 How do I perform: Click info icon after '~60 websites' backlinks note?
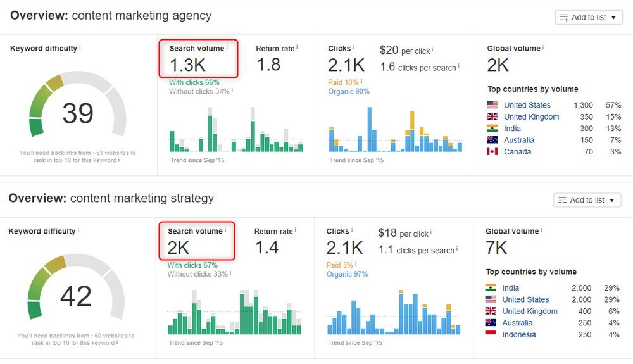pyautogui.click(x=117, y=342)
